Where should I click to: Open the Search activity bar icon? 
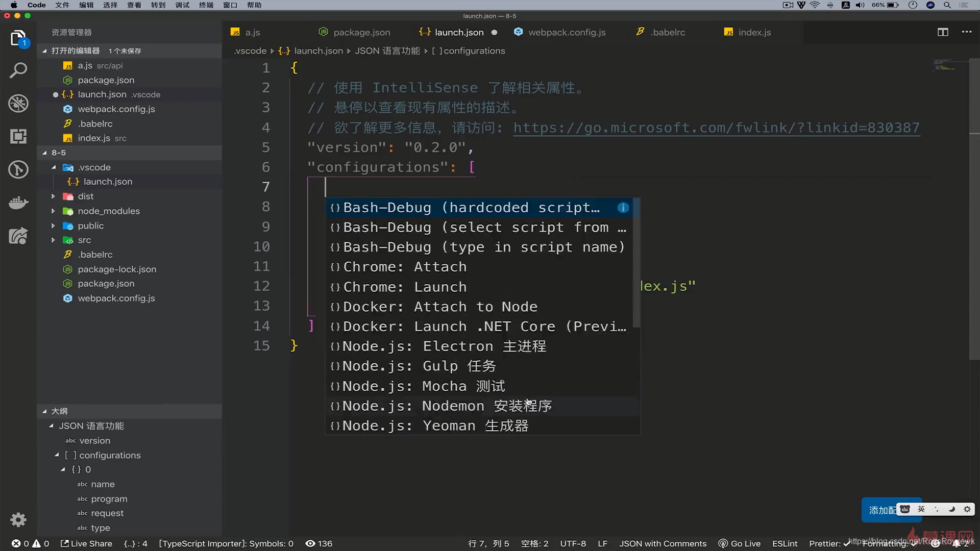(x=18, y=70)
